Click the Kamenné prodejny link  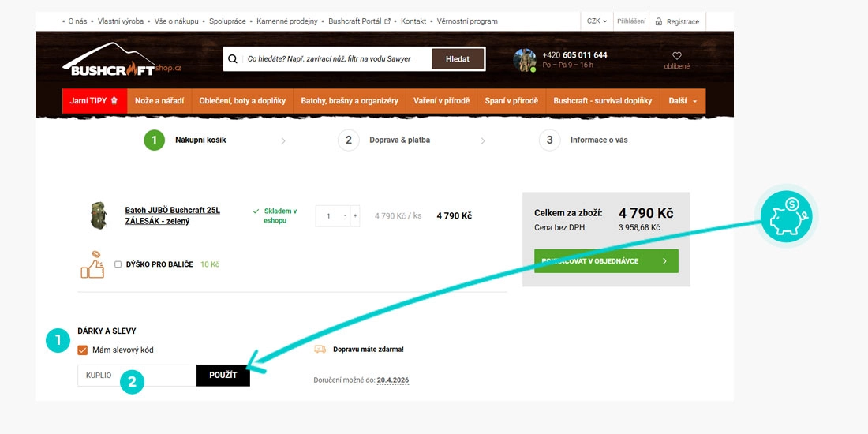pos(286,21)
